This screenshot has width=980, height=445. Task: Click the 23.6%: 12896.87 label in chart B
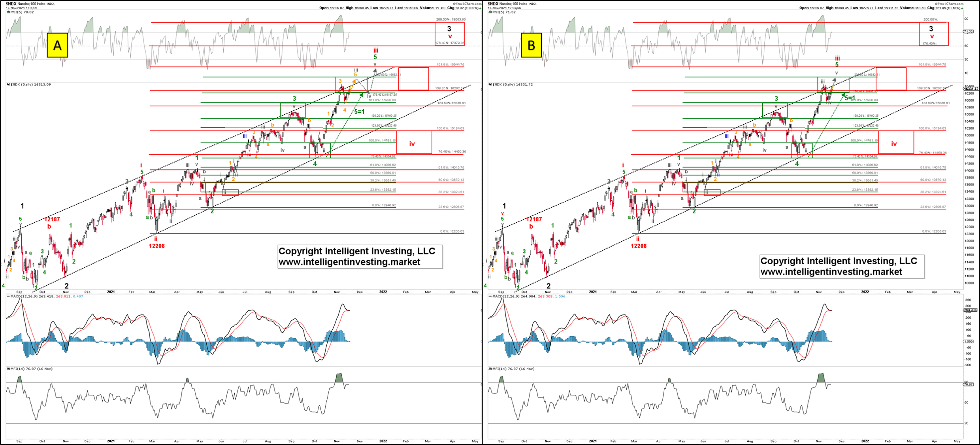pos(933,207)
